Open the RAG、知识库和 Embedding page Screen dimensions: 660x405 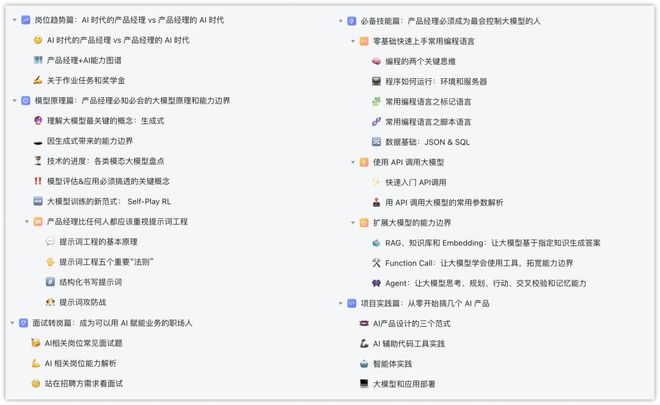[493, 243]
